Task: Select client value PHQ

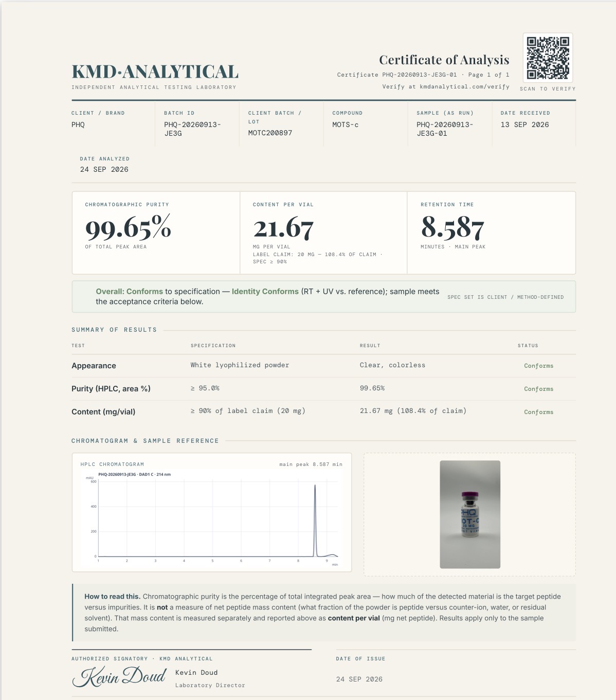Action: click(78, 124)
